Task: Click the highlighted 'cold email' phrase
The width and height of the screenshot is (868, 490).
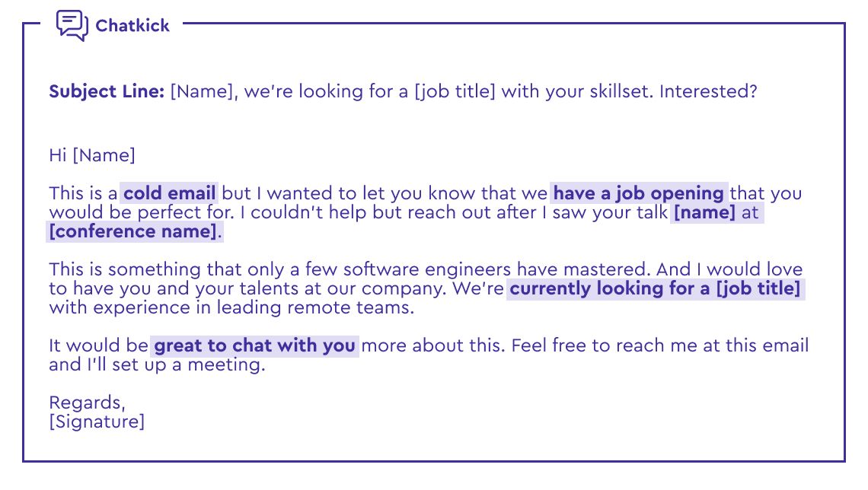Action: tap(169, 193)
